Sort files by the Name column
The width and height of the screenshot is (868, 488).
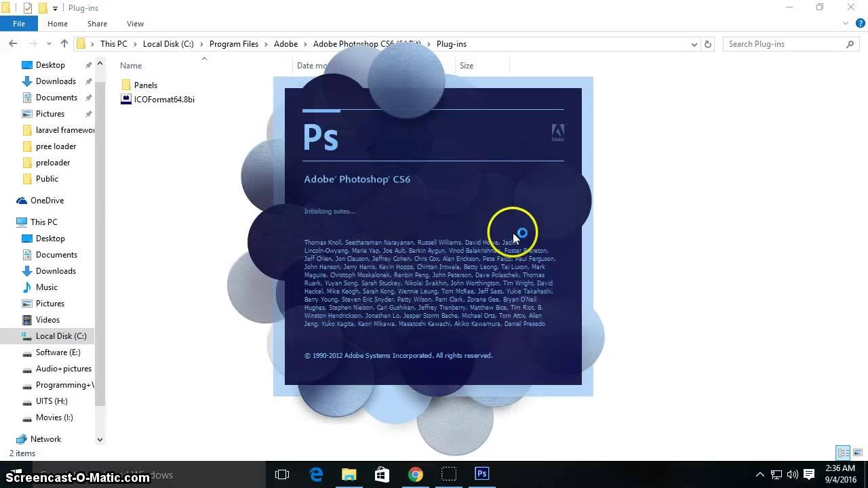point(131,66)
